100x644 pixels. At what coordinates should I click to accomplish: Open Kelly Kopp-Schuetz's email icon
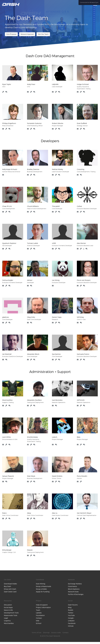coord(3,175)
